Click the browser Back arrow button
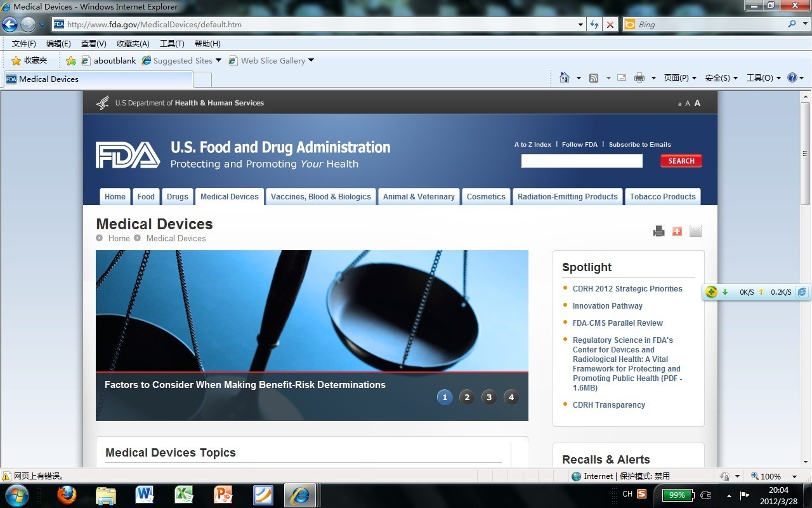The width and height of the screenshot is (812, 508). tap(10, 24)
